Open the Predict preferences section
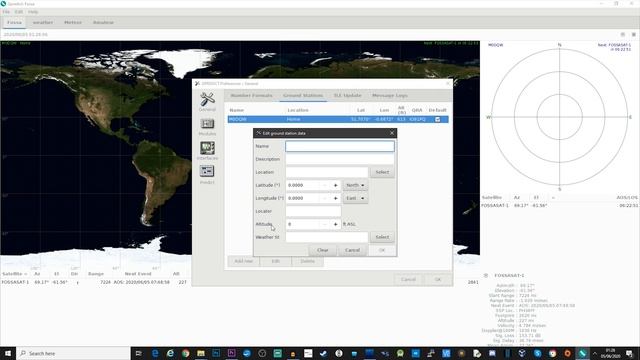640x360 pixels. click(207, 175)
